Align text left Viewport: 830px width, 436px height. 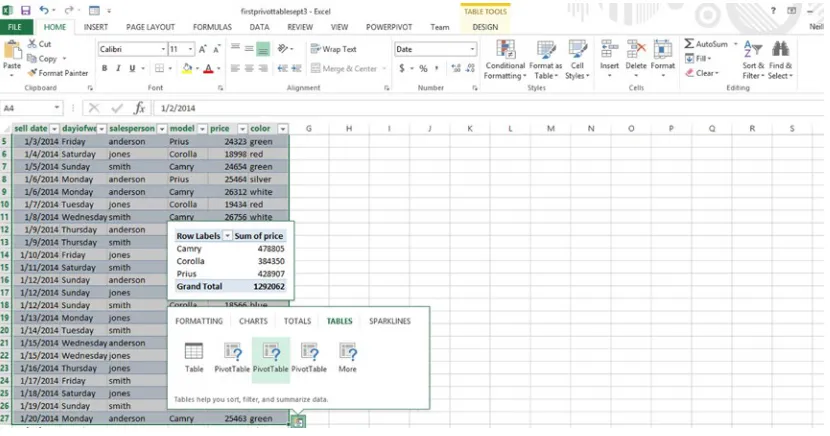pyautogui.click(x=236, y=68)
